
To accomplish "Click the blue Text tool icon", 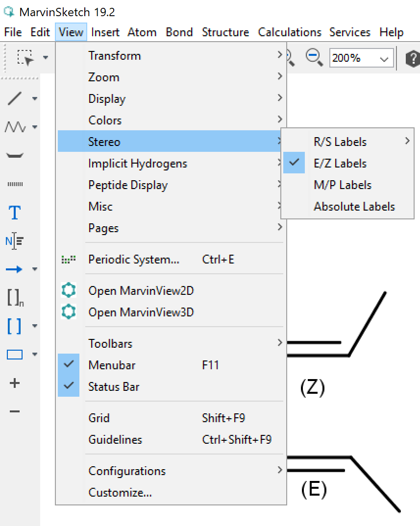I will coord(15,213).
